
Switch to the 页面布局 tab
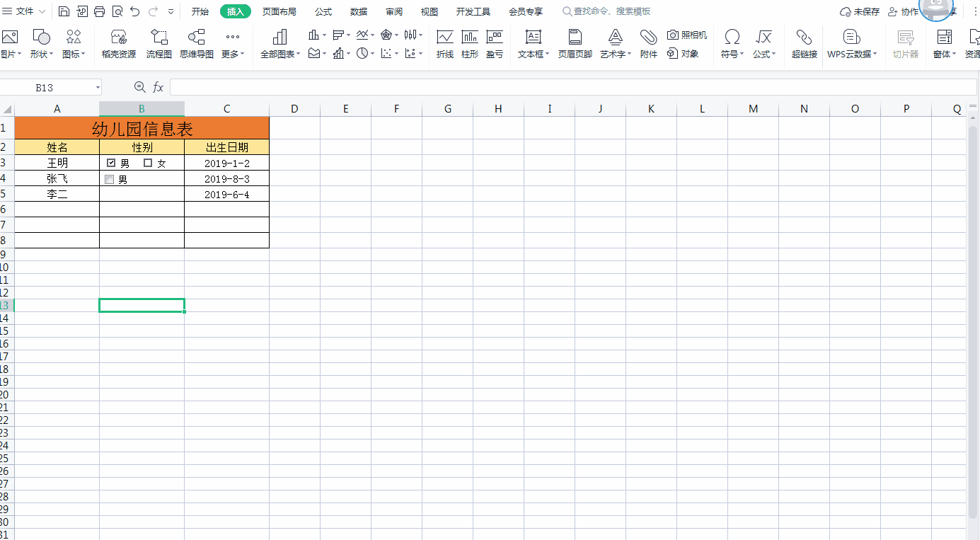pyautogui.click(x=279, y=12)
